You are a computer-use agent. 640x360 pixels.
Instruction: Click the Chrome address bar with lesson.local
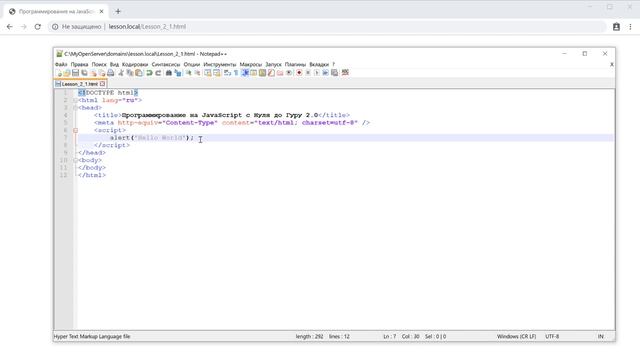point(327,27)
